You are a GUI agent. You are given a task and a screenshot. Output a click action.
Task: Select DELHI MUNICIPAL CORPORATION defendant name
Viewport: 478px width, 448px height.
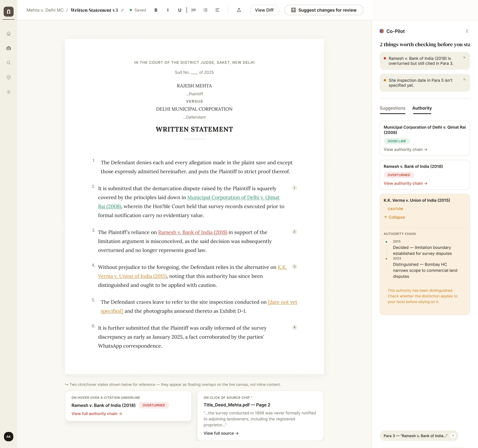(x=194, y=109)
